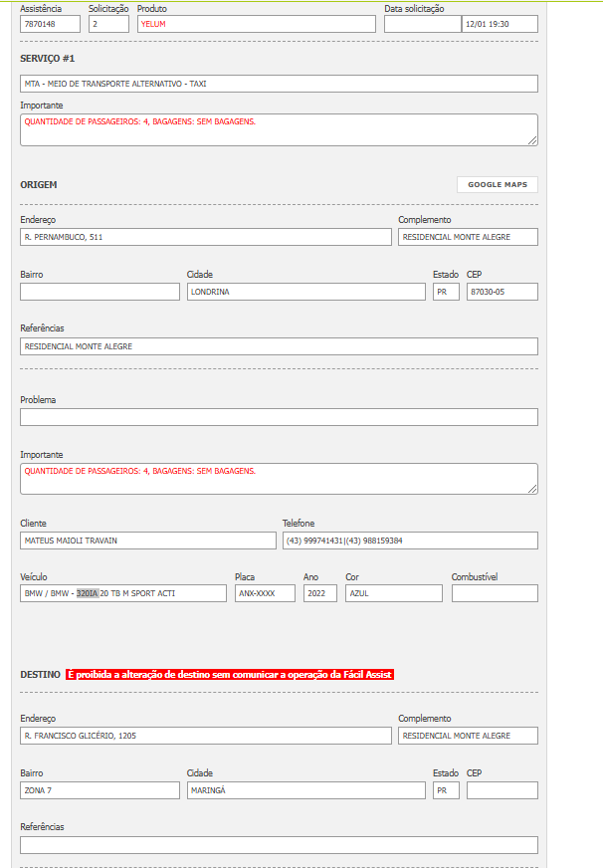Click the empty destination CEP field
This screenshot has height=868, width=603.
point(502,790)
